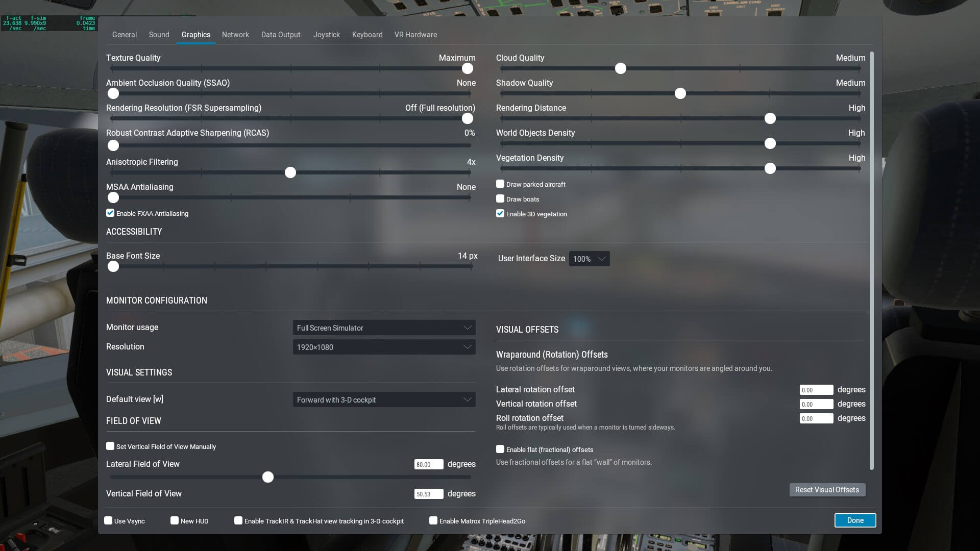
Task: Open the Monitor usage dropdown
Action: (x=384, y=328)
